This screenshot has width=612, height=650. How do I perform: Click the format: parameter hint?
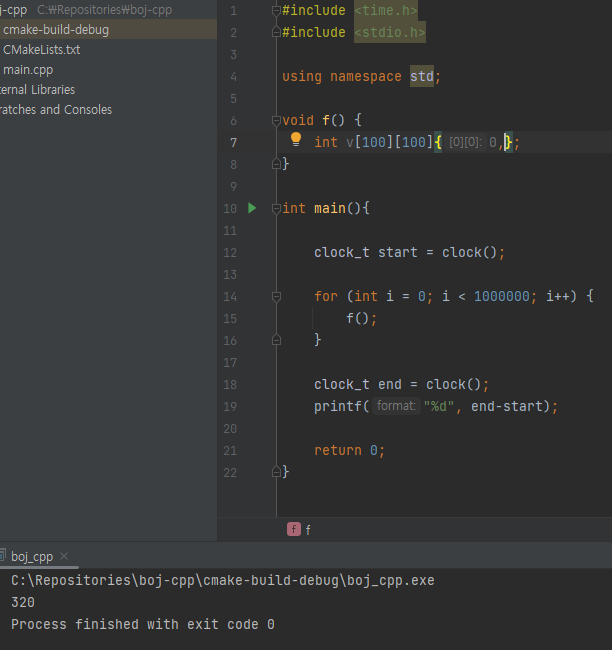click(x=396, y=406)
